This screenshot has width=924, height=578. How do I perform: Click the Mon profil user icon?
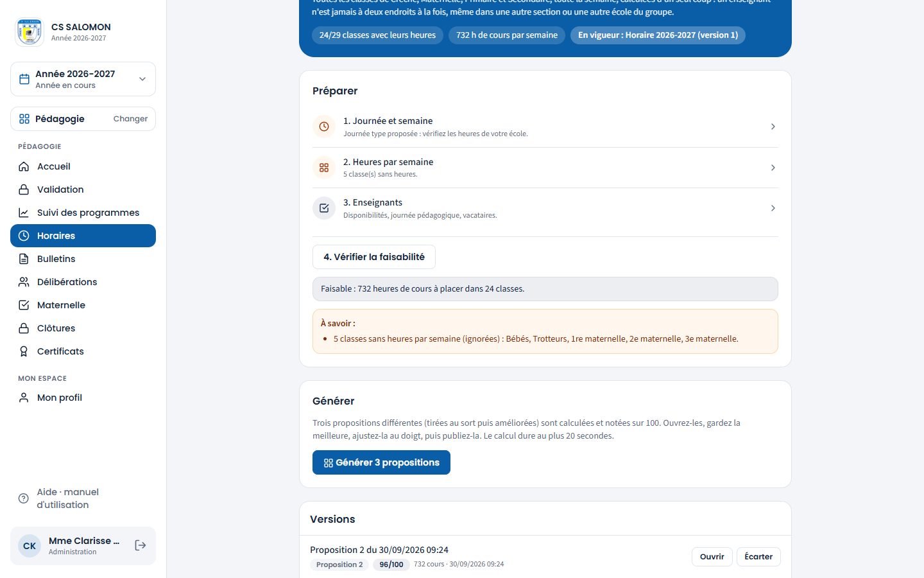click(24, 398)
